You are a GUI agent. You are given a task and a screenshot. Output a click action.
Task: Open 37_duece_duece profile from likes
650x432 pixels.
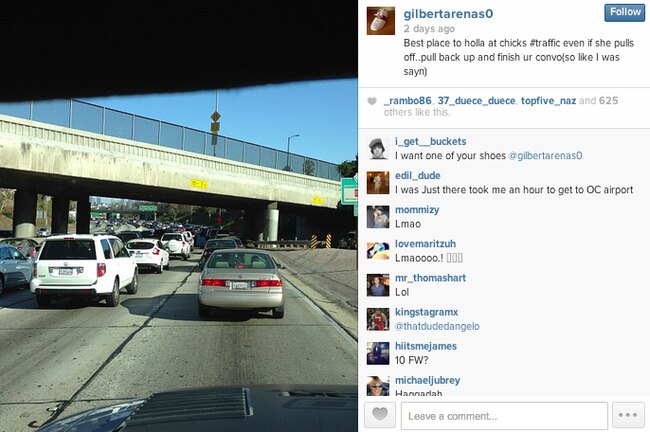[x=476, y=101]
